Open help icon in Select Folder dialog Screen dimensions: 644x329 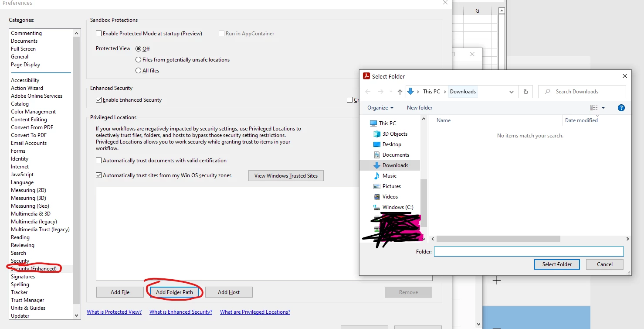(x=621, y=108)
